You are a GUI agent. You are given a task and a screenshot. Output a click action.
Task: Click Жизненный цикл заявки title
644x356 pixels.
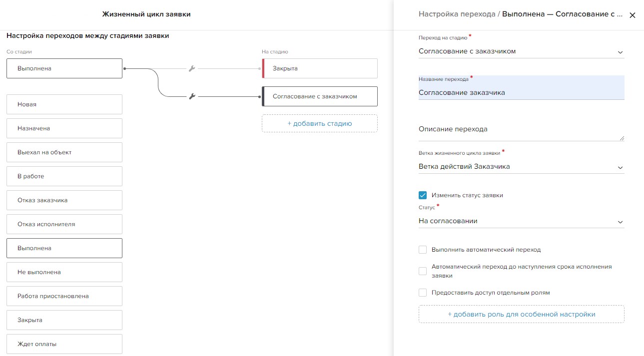146,14
